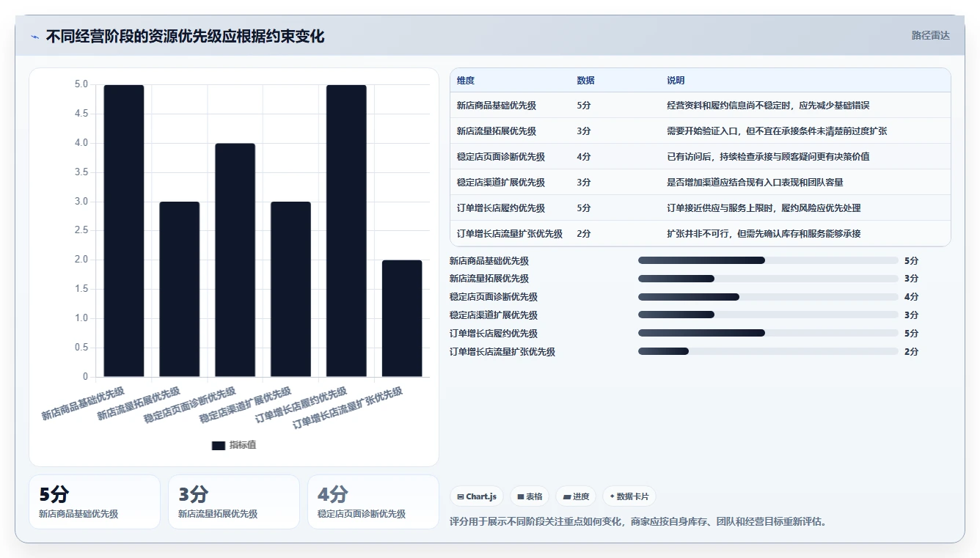Image resolution: width=980 pixels, height=558 pixels.
Task: Open the 4分 稳定店页面诊断优先级 stat card
Action: pyautogui.click(x=373, y=502)
